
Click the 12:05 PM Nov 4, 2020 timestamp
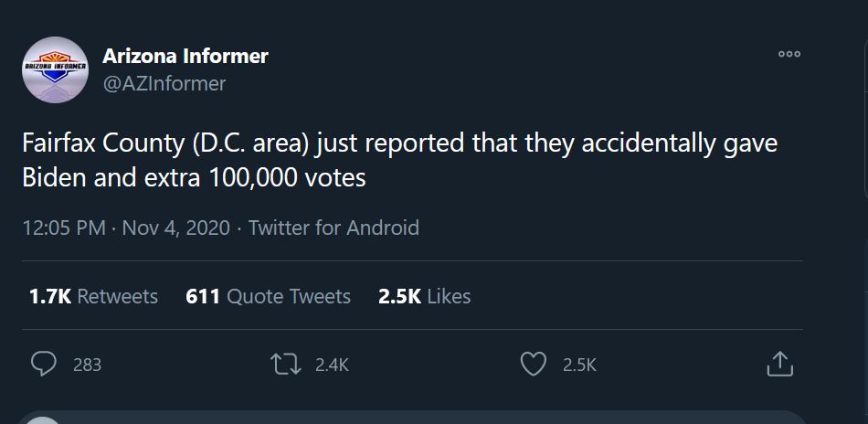pyautogui.click(x=126, y=228)
